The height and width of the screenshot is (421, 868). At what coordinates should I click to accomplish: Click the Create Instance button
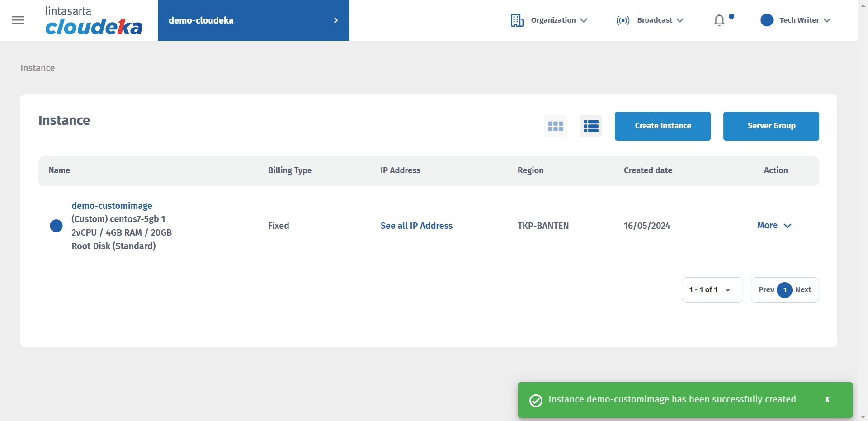pyautogui.click(x=662, y=126)
